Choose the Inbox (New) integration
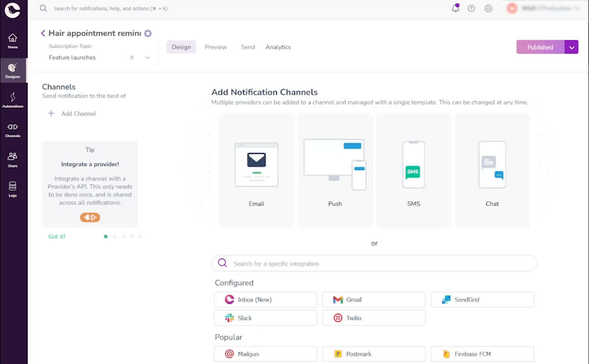The width and height of the screenshot is (589, 364). (266, 300)
